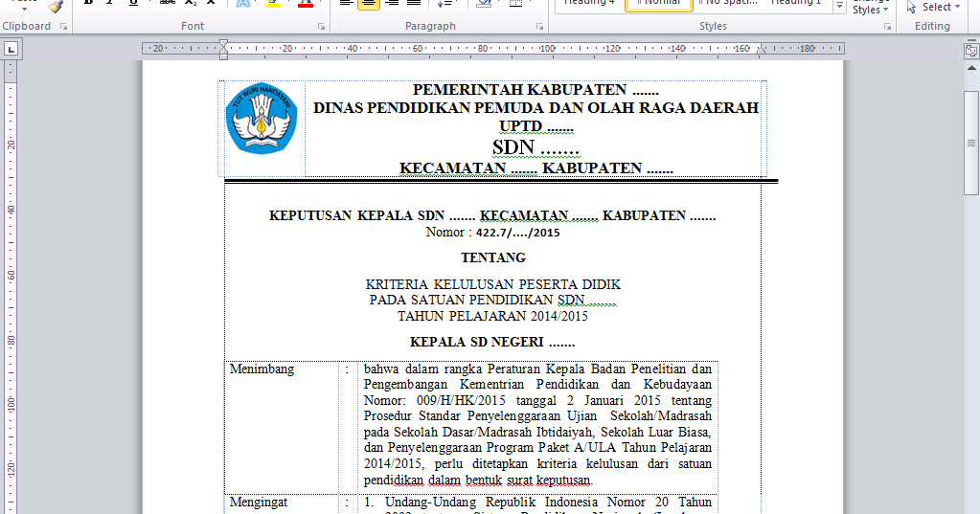Open the Select dropdown in Editing
Screen dimensions: 980x514
click(x=933, y=7)
